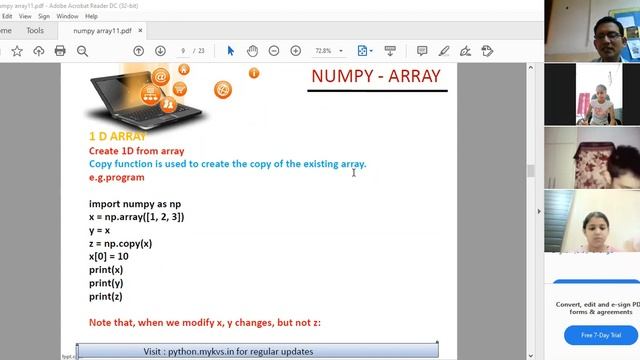Click the page number field
The width and height of the screenshot is (640, 360).
pyautogui.click(x=183, y=51)
